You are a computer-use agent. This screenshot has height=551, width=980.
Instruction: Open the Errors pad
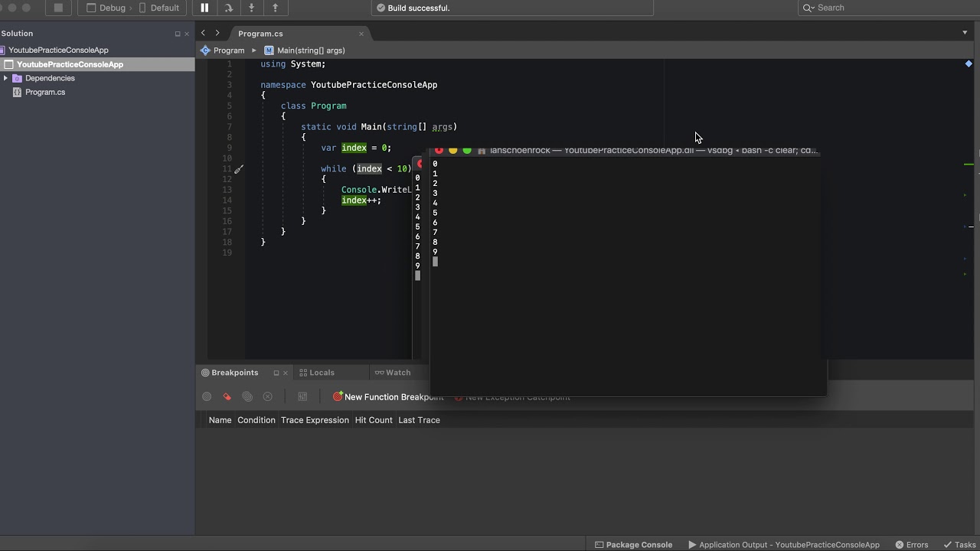pos(911,545)
